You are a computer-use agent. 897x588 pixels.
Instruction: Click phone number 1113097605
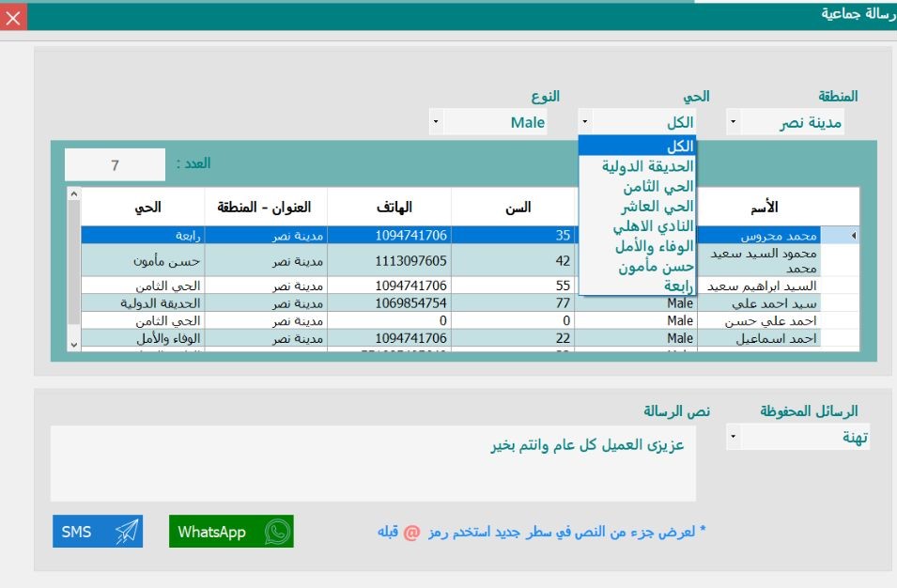point(390,260)
